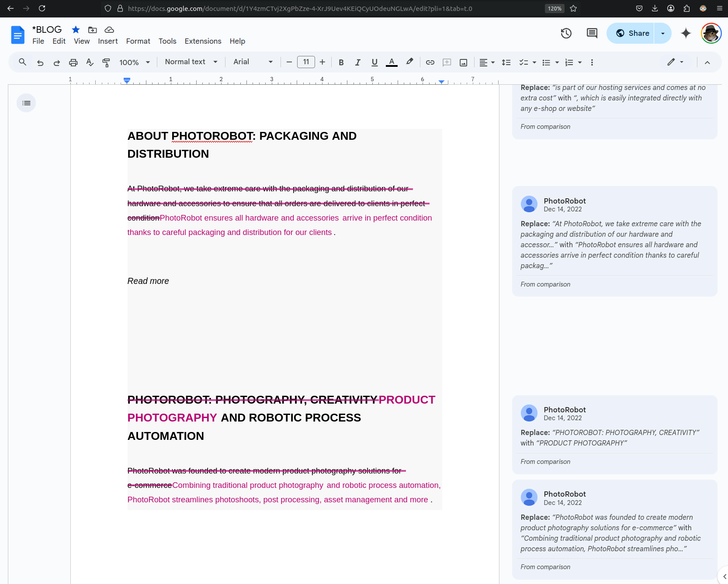Show all comments icon

[x=592, y=33]
